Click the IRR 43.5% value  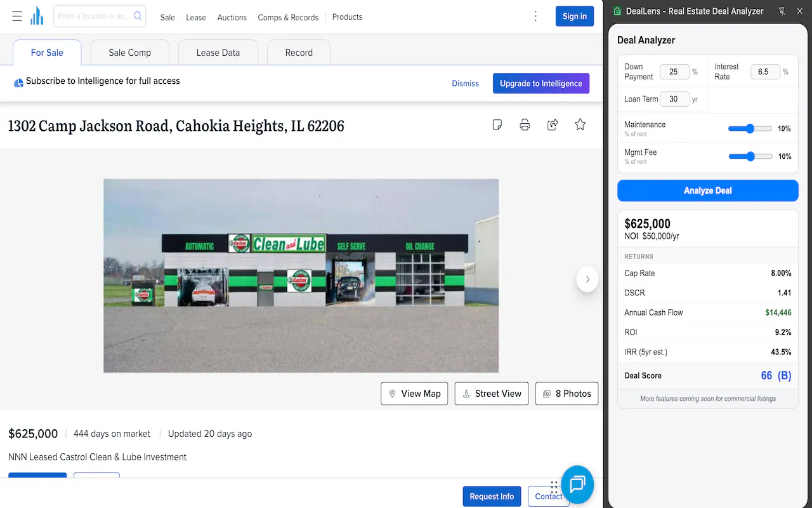[x=781, y=352]
